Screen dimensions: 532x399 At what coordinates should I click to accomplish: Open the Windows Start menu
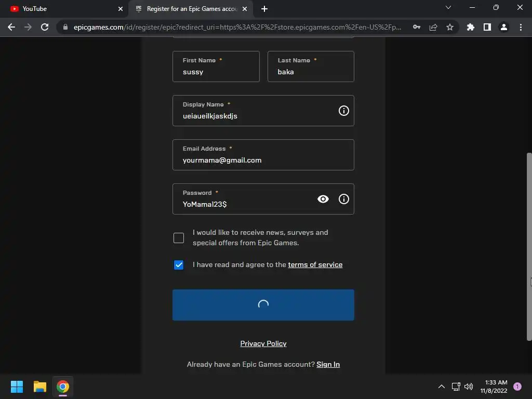tap(17, 387)
